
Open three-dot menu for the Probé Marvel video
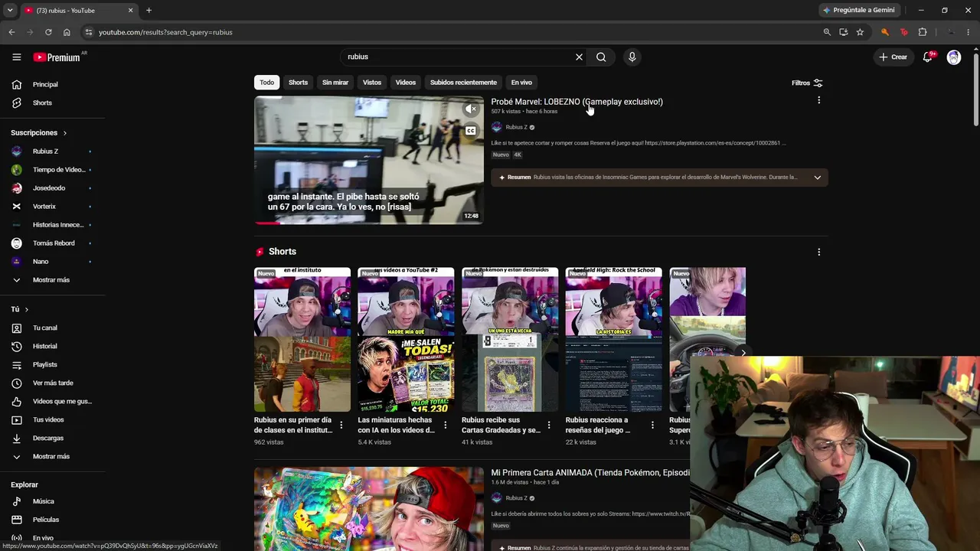818,100
